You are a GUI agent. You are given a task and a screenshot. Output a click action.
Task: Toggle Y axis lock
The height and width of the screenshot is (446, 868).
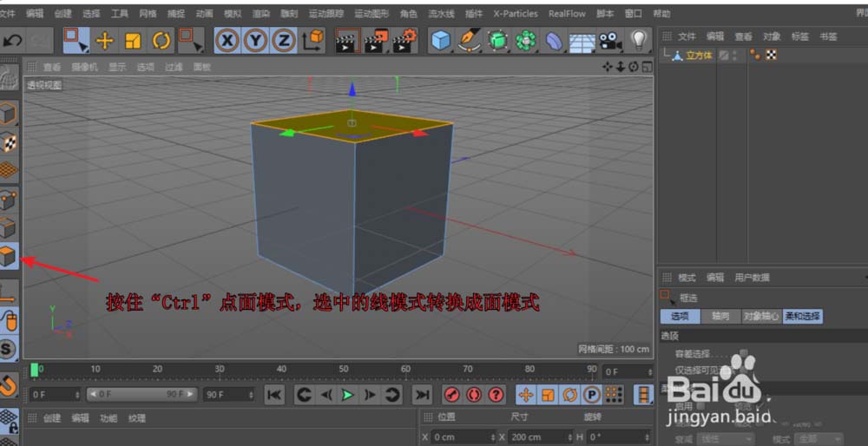pos(255,40)
